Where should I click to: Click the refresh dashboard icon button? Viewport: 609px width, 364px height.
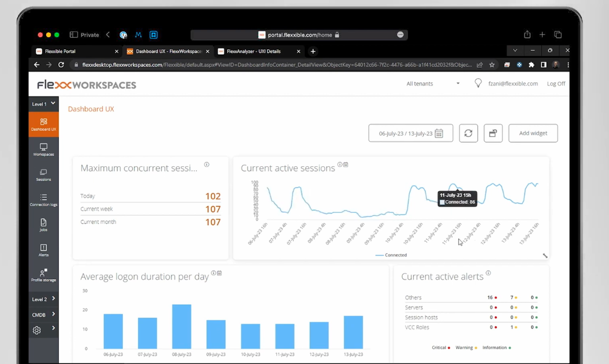click(x=468, y=133)
